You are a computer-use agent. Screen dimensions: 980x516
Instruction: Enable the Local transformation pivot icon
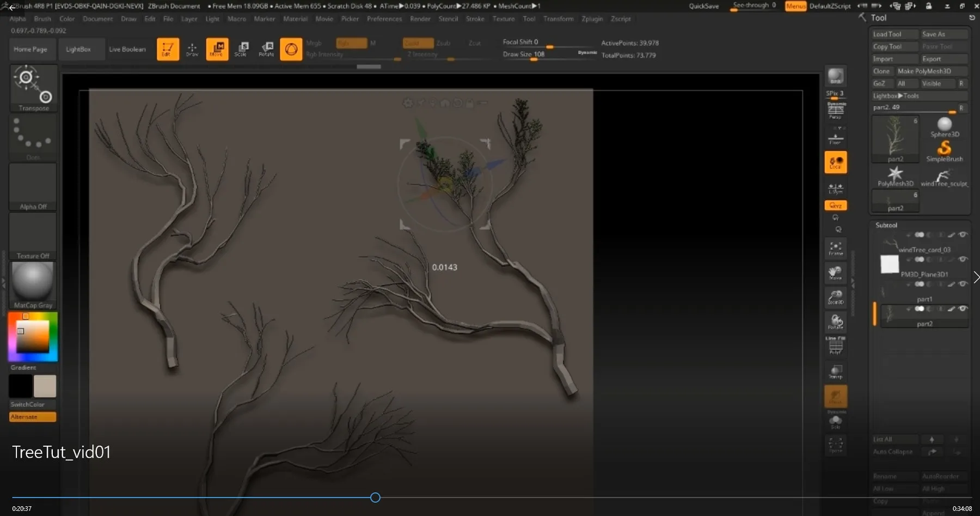click(836, 162)
